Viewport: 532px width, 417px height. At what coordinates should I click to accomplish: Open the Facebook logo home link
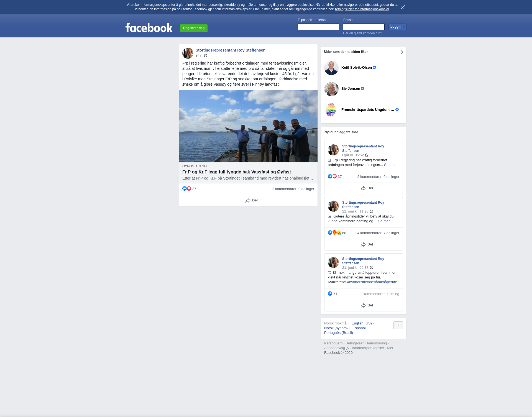point(149,28)
